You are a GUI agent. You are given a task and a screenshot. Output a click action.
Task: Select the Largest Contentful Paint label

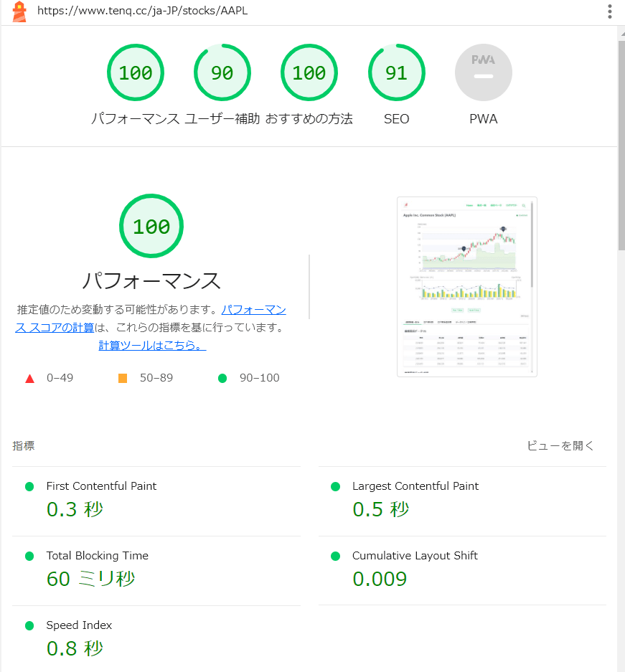click(x=415, y=486)
